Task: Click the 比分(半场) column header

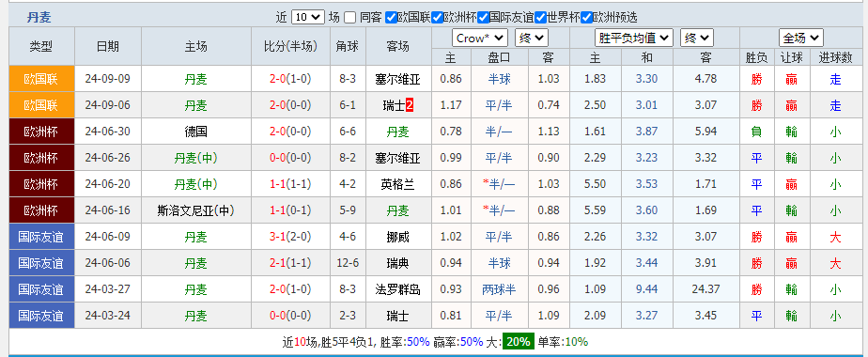Action: 290,46
